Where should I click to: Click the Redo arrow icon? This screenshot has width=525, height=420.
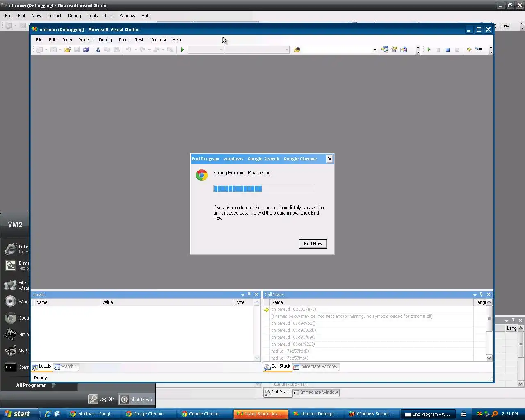[142, 50]
